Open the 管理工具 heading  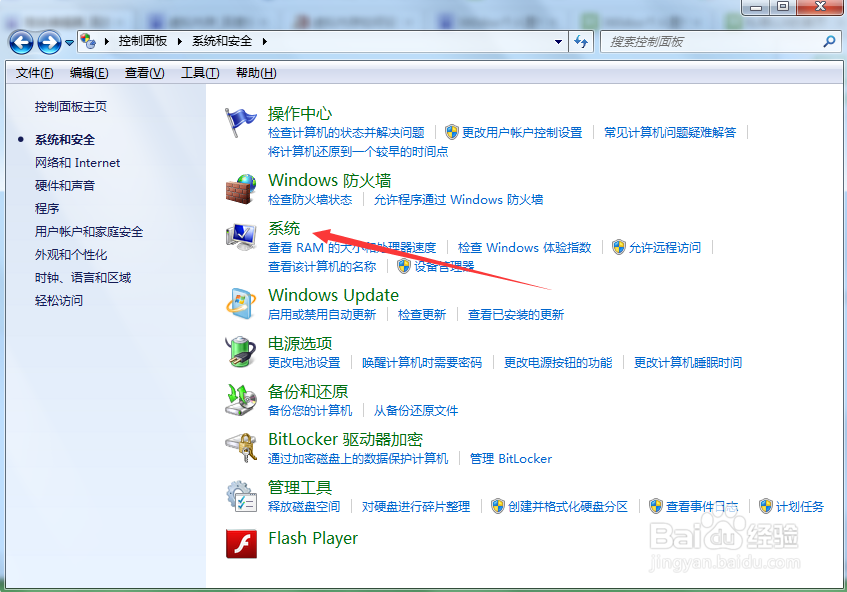[x=300, y=487]
